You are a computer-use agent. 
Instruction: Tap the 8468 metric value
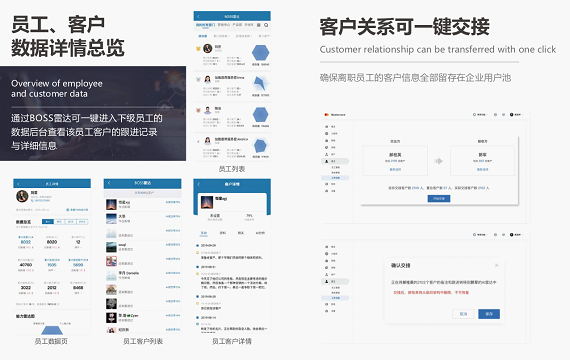coord(78,287)
